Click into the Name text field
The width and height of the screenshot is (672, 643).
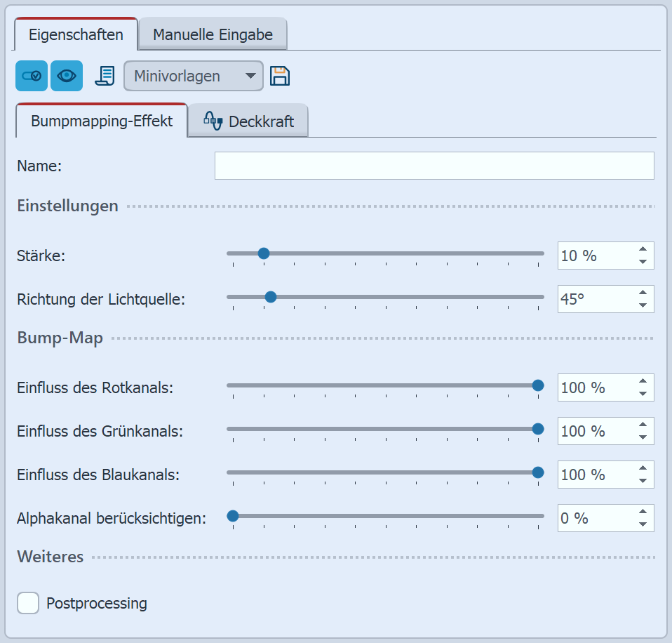pyautogui.click(x=434, y=166)
